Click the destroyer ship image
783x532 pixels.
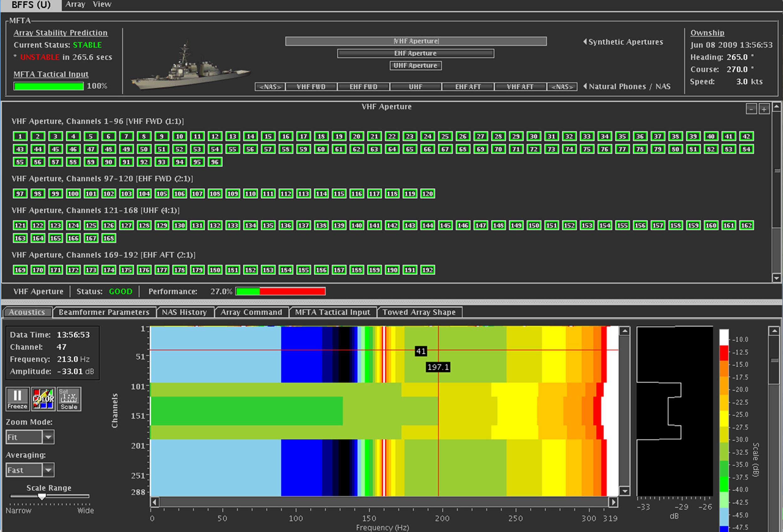click(x=190, y=67)
